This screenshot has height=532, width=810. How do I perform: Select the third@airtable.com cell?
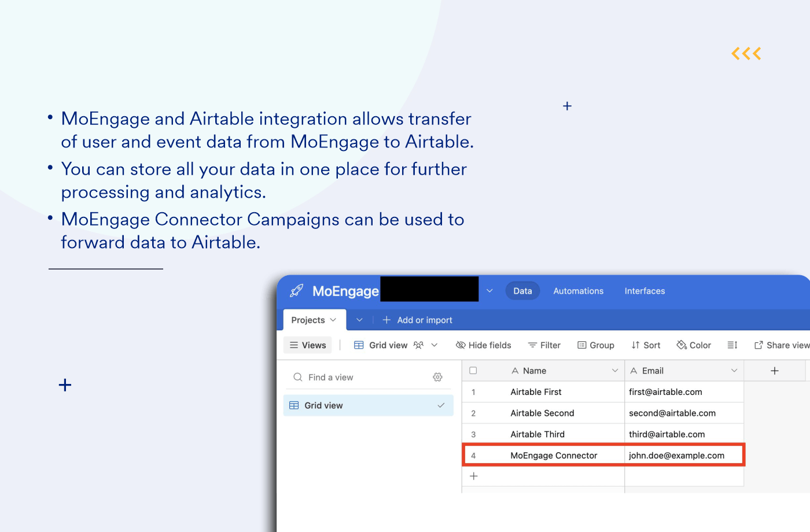[684, 434]
